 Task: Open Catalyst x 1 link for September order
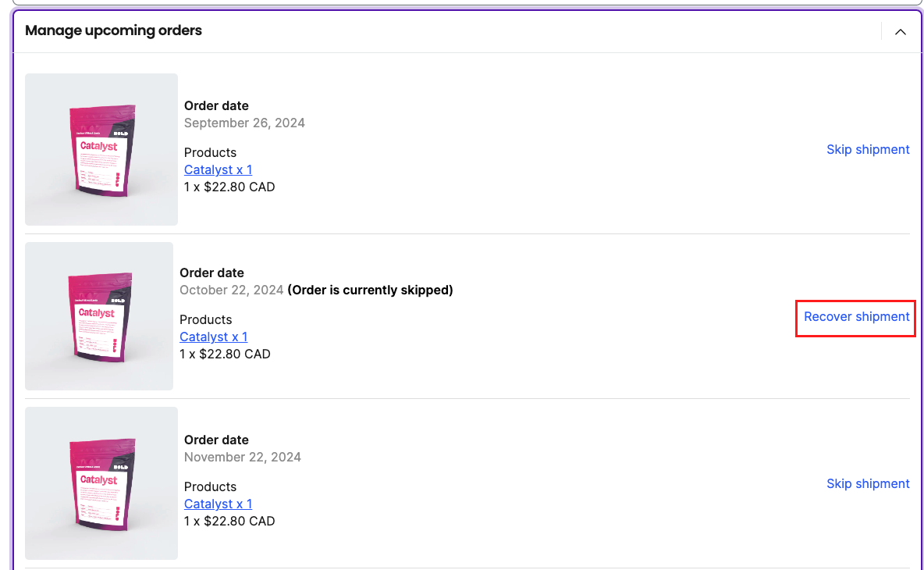pyautogui.click(x=218, y=169)
